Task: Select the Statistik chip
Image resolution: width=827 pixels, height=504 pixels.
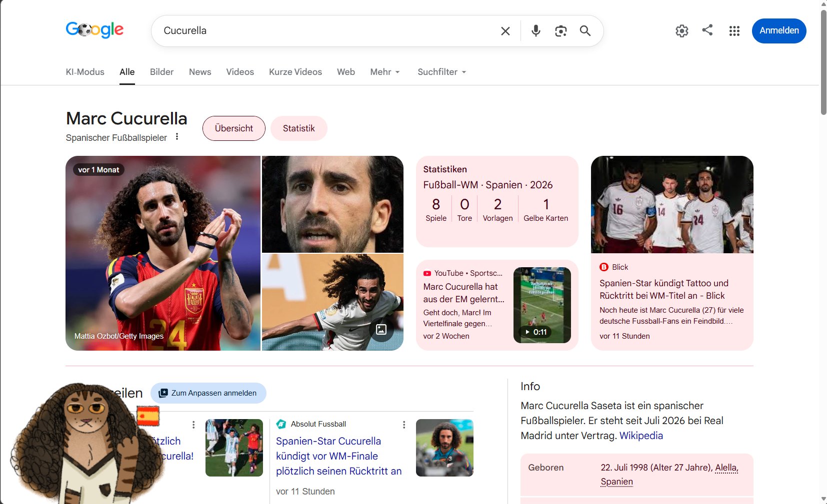Action: (x=298, y=128)
